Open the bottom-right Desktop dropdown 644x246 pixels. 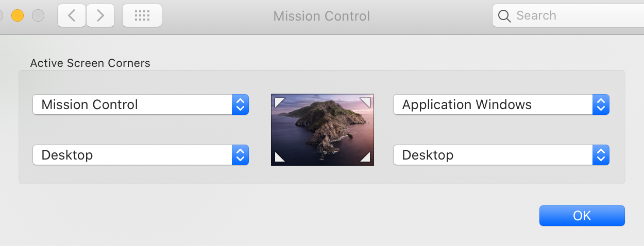click(x=501, y=155)
